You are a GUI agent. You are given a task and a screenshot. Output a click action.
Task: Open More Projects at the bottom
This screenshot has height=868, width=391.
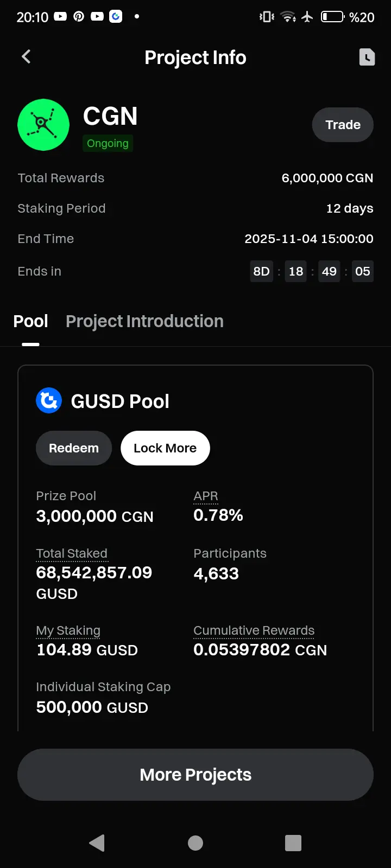point(195,775)
